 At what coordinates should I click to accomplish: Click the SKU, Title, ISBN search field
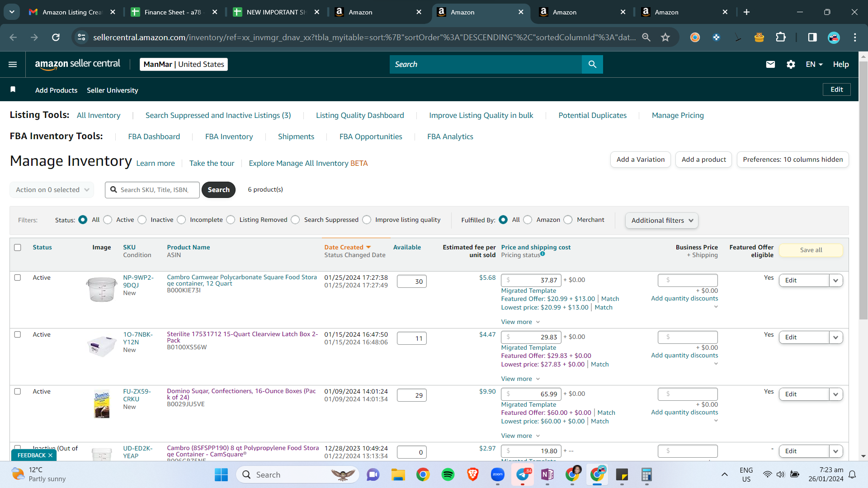(152, 190)
